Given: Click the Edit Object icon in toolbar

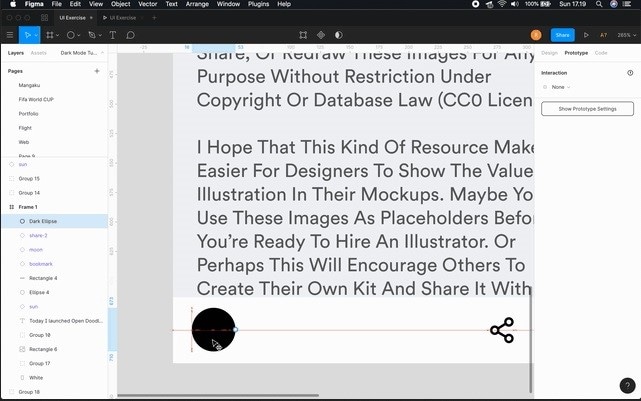Looking at the screenshot, I should point(303,35).
